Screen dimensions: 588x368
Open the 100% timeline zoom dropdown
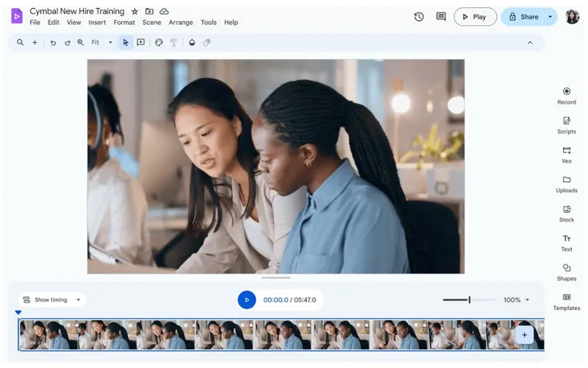[517, 300]
